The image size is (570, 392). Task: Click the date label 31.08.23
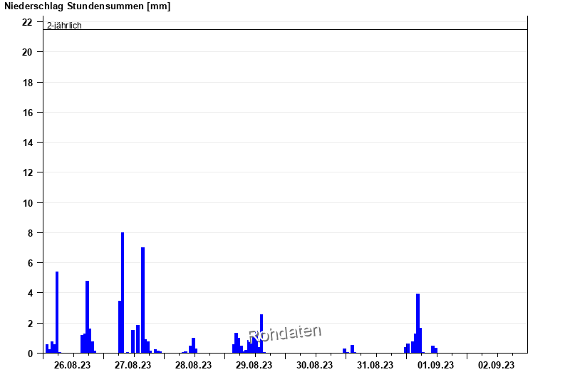tap(375, 366)
